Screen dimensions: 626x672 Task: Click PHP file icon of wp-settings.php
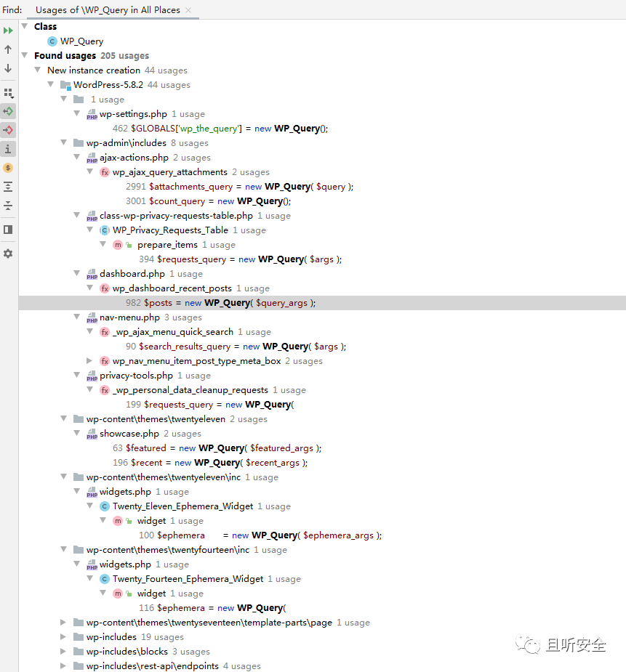pos(92,115)
